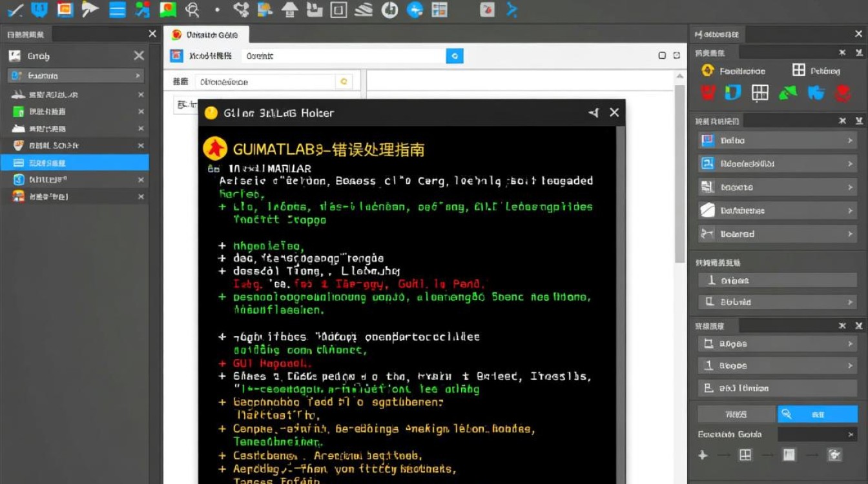Expand the second row in third right-panel section
The image size is (868, 484).
[x=778, y=301]
